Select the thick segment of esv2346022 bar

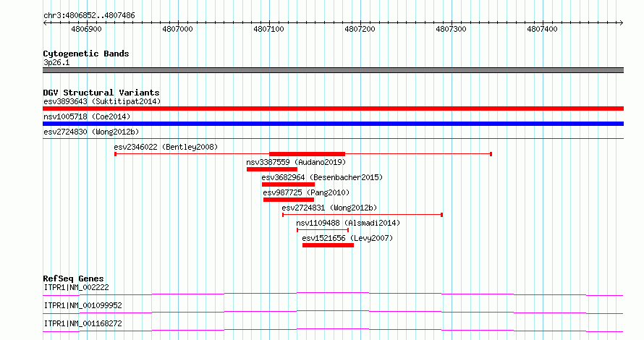pos(308,154)
